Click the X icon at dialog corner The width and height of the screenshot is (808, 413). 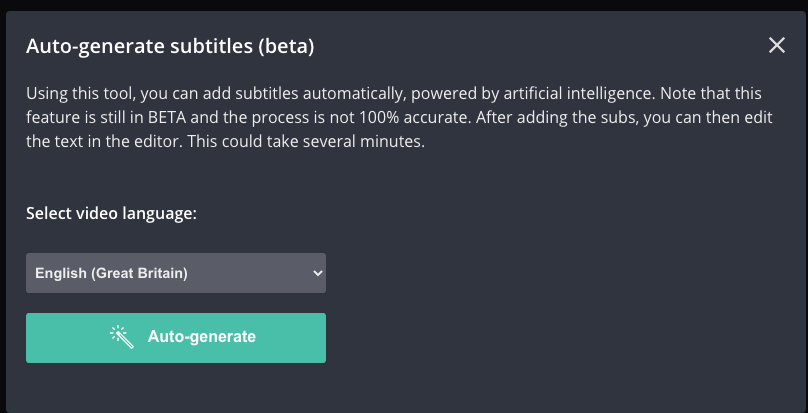click(x=777, y=45)
